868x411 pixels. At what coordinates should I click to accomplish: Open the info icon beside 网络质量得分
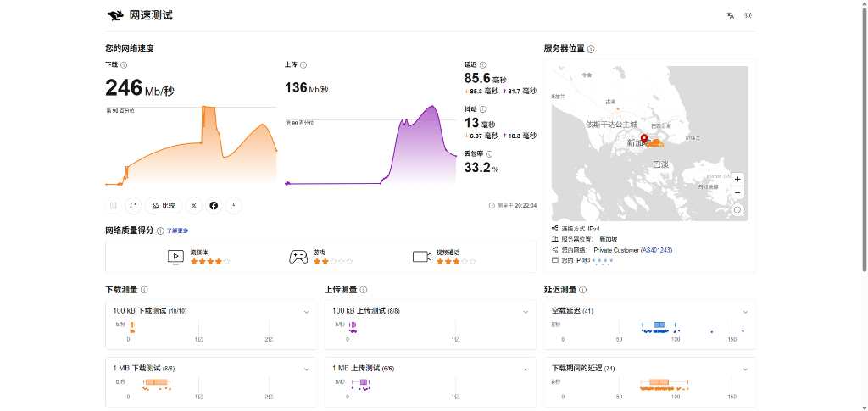pos(160,230)
